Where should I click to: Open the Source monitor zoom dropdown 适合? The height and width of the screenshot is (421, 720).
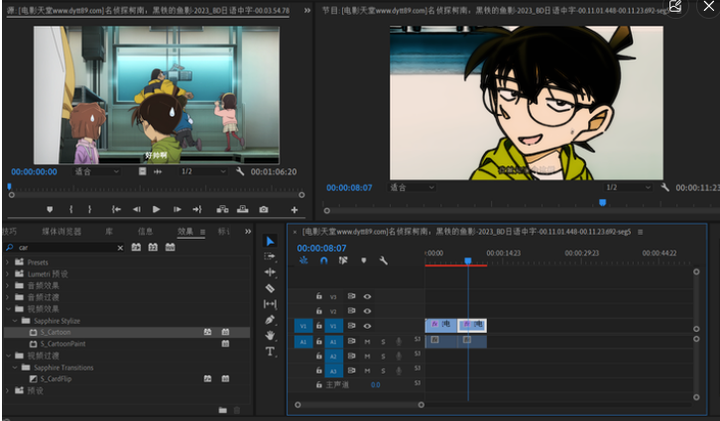pos(96,172)
